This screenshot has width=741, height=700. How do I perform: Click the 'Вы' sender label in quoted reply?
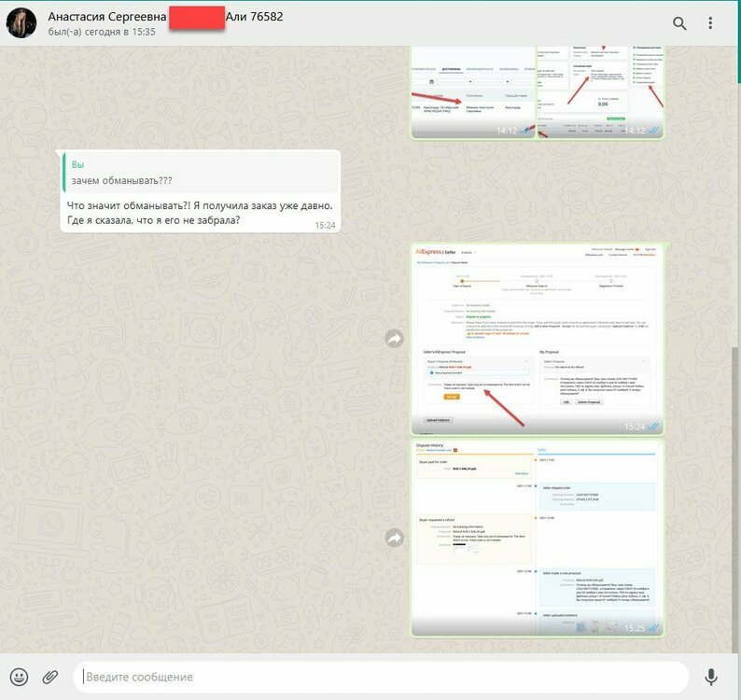78,164
